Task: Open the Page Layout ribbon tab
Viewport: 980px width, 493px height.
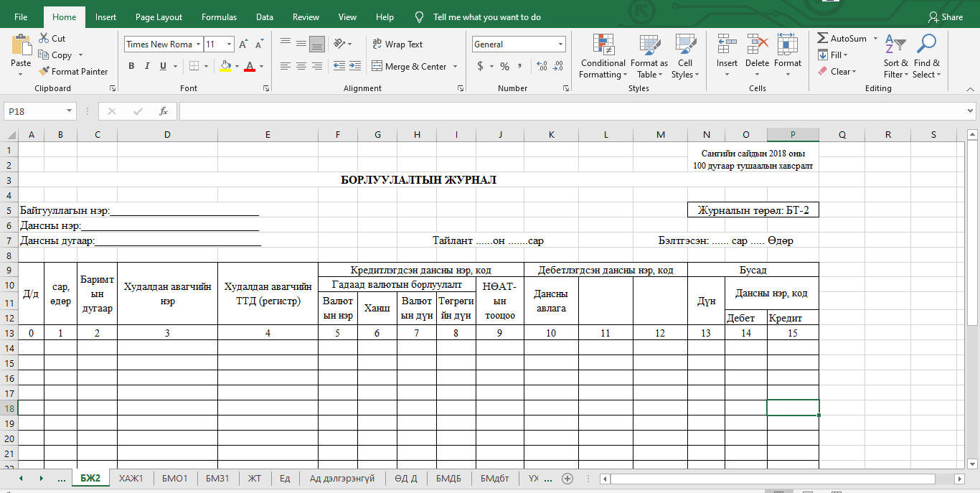Action: [x=159, y=17]
